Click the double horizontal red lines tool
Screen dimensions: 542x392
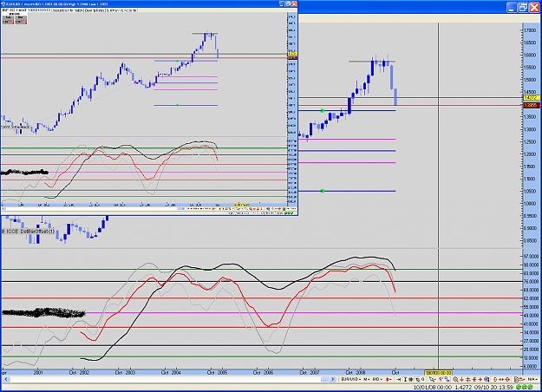[x=467, y=379]
